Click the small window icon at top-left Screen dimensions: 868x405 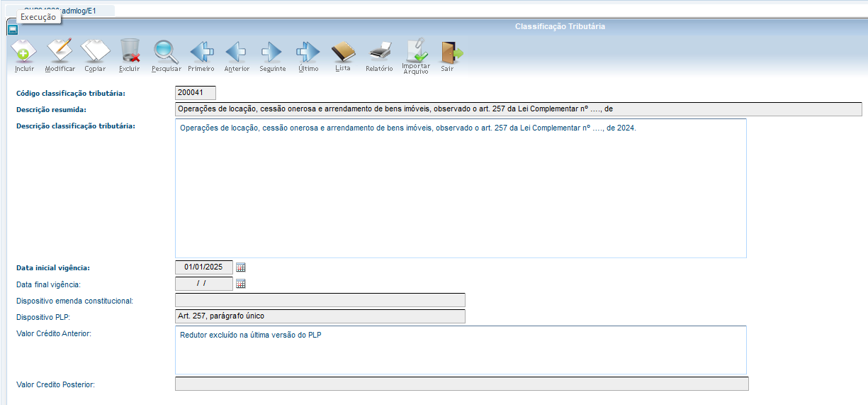coord(12,29)
